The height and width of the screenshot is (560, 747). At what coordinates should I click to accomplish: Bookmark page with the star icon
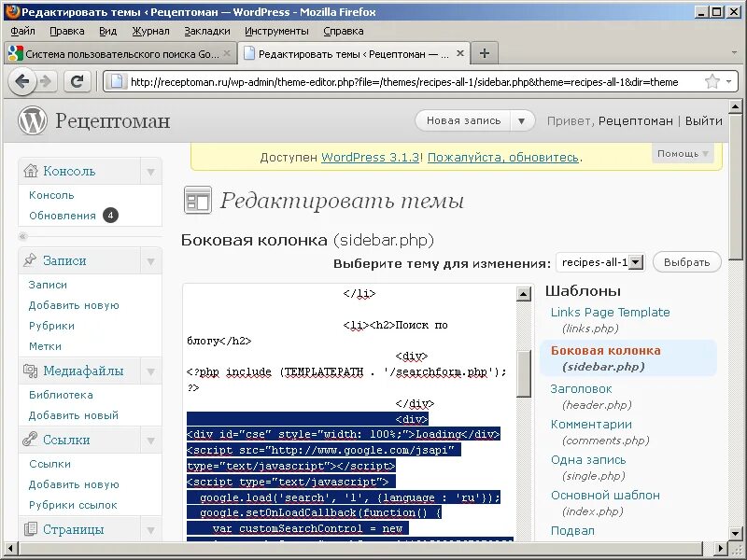[x=712, y=81]
